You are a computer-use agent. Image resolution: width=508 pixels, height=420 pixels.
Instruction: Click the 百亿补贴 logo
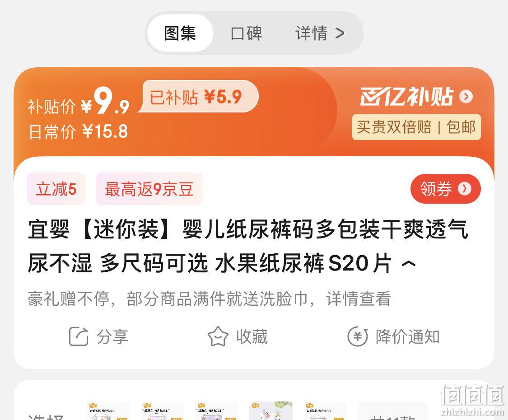(x=406, y=96)
